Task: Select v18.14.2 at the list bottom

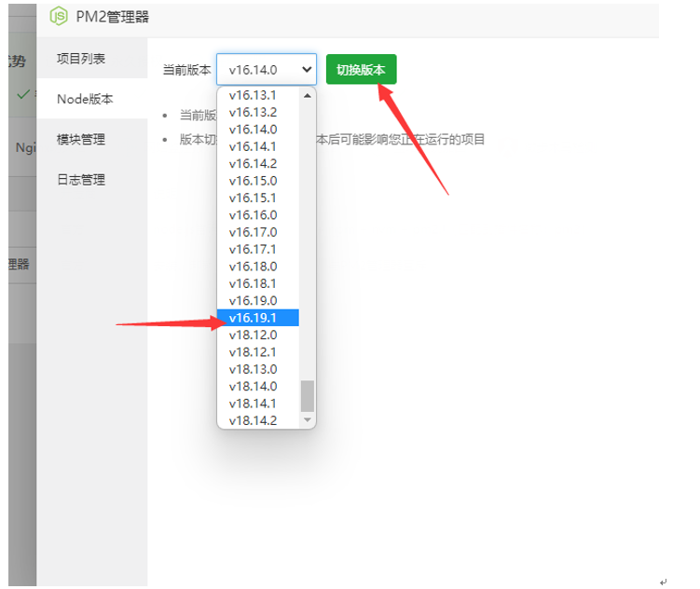Action: [258, 420]
